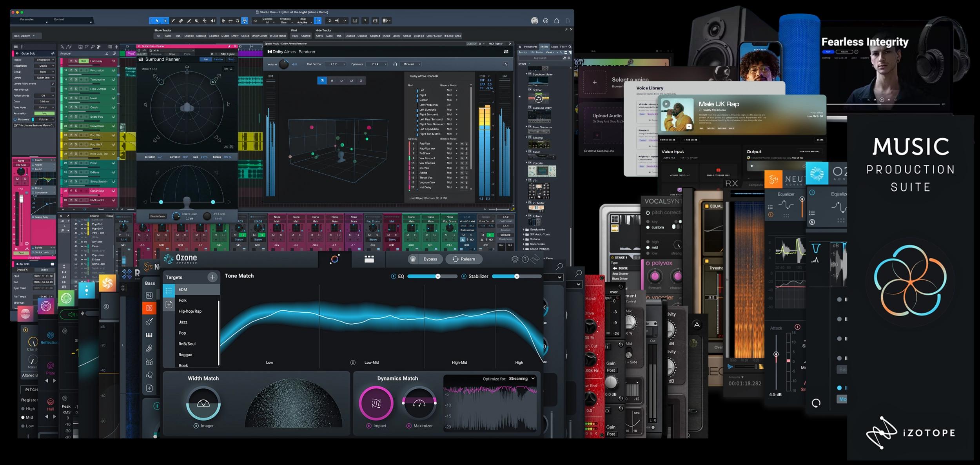980x465 pixels.
Task: Switch to the Loops browser tab
Action: pyautogui.click(x=555, y=47)
